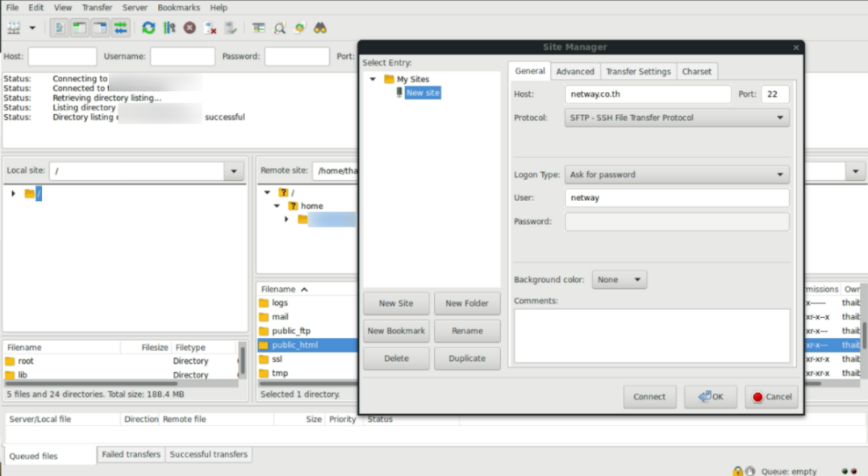Open the Protocol dropdown

tap(677, 117)
